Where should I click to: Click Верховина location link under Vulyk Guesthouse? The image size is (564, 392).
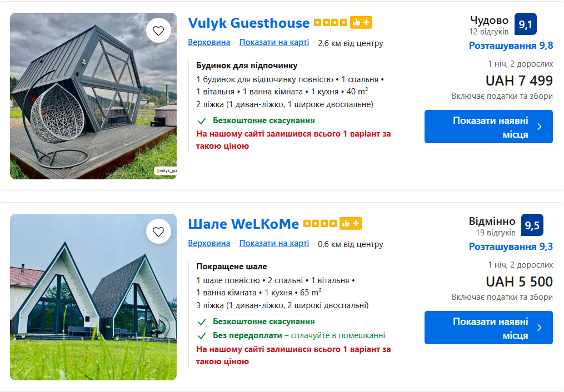click(x=209, y=43)
